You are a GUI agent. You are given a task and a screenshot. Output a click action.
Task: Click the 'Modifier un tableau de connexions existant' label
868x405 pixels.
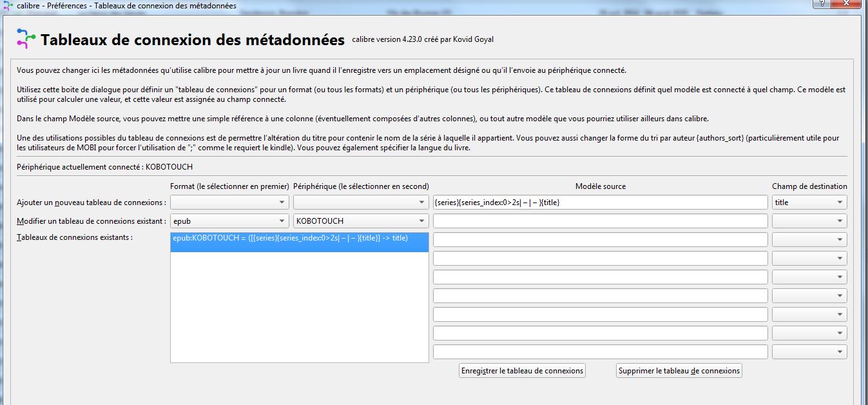[92, 221]
